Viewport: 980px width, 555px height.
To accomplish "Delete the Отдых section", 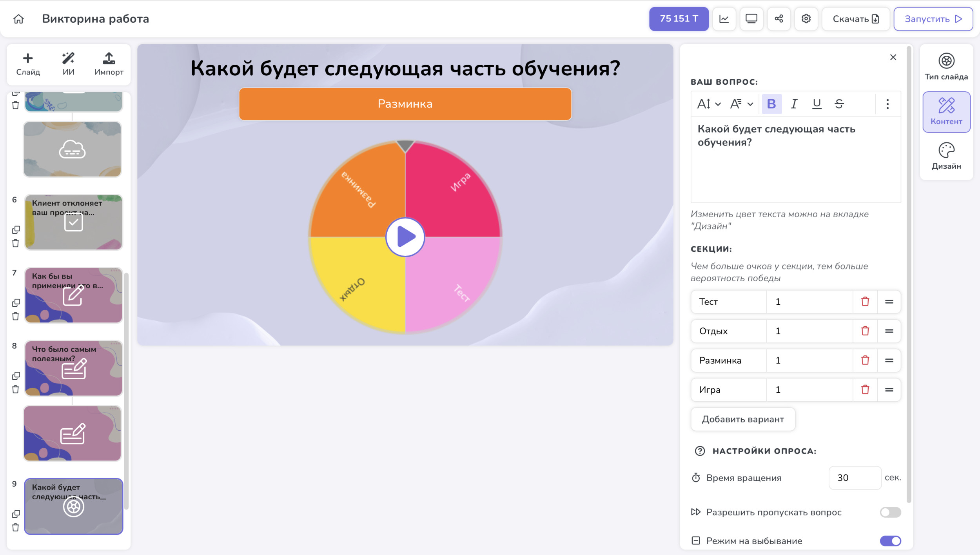I will 865,331.
